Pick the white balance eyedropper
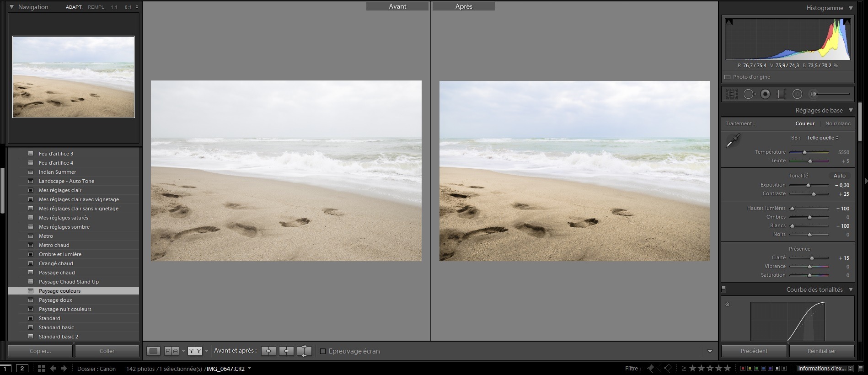This screenshot has width=868, height=375. pyautogui.click(x=733, y=140)
